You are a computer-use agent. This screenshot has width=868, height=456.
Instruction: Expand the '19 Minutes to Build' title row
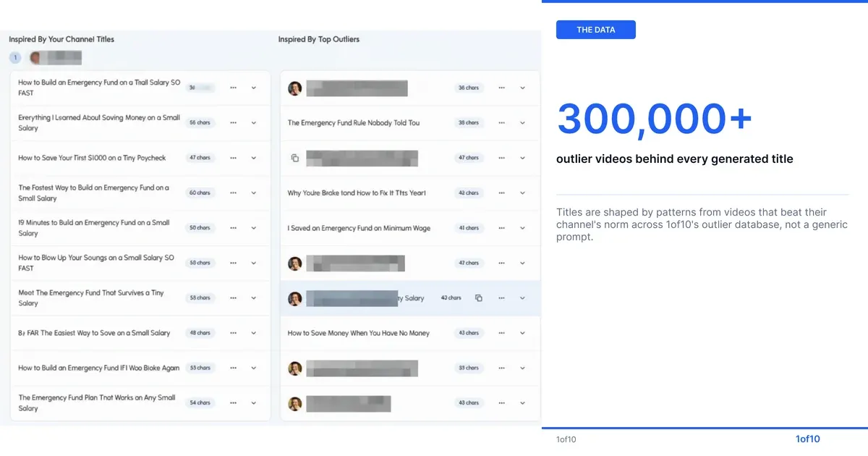(254, 228)
